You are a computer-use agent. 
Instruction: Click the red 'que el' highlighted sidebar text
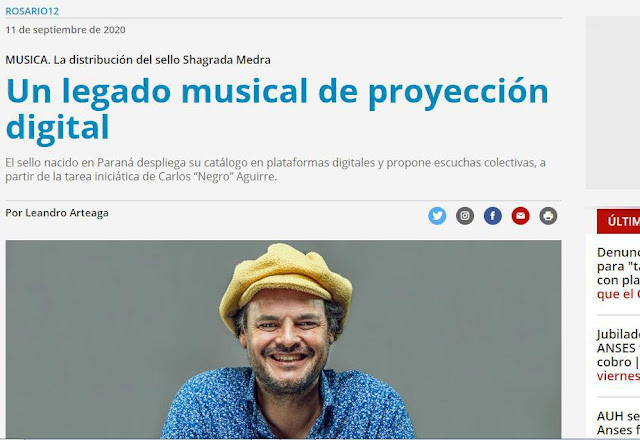tap(618, 294)
